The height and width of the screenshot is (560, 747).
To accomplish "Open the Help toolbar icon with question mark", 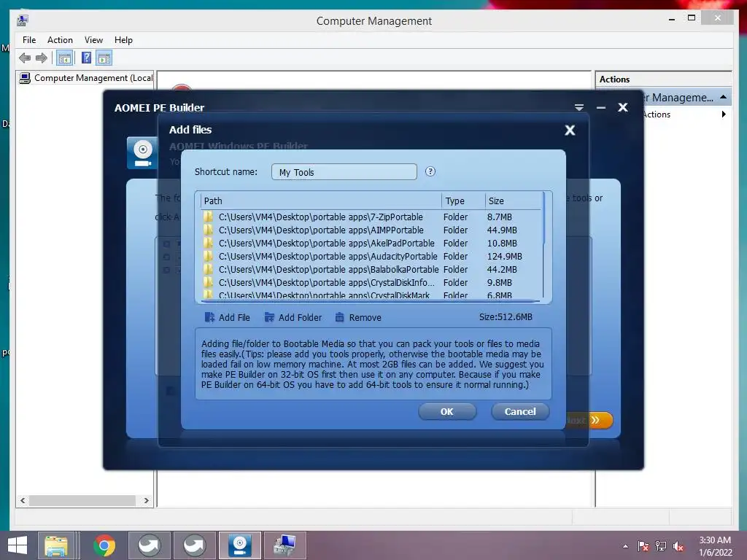I will [86, 58].
